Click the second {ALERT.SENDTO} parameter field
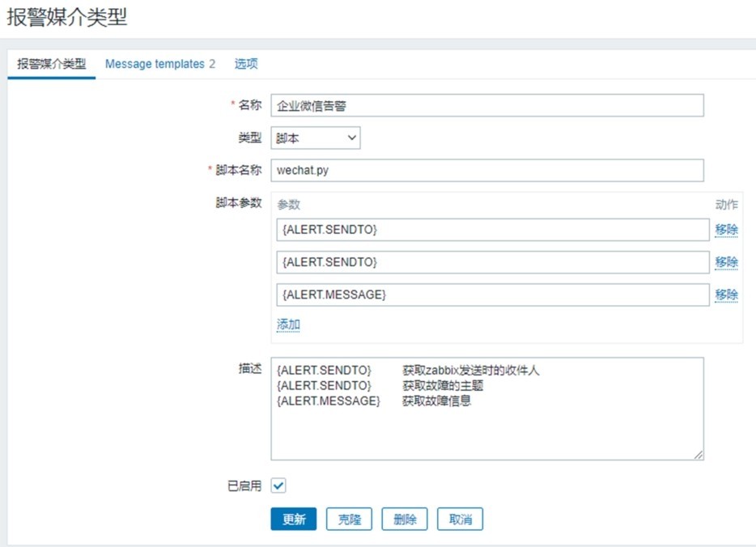Image resolution: width=756 pixels, height=547 pixels. (x=492, y=262)
